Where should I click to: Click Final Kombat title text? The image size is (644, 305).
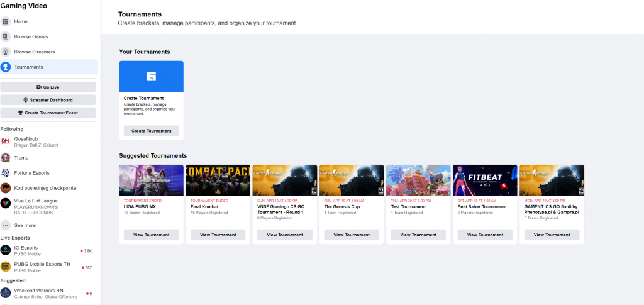click(204, 206)
